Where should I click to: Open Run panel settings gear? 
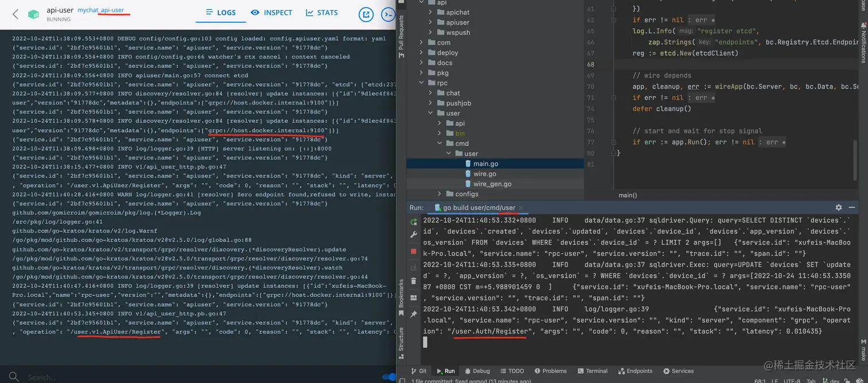pos(839,207)
